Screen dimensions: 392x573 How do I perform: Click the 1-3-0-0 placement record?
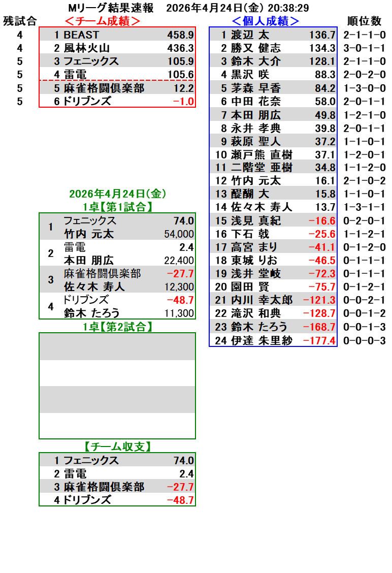click(364, 88)
